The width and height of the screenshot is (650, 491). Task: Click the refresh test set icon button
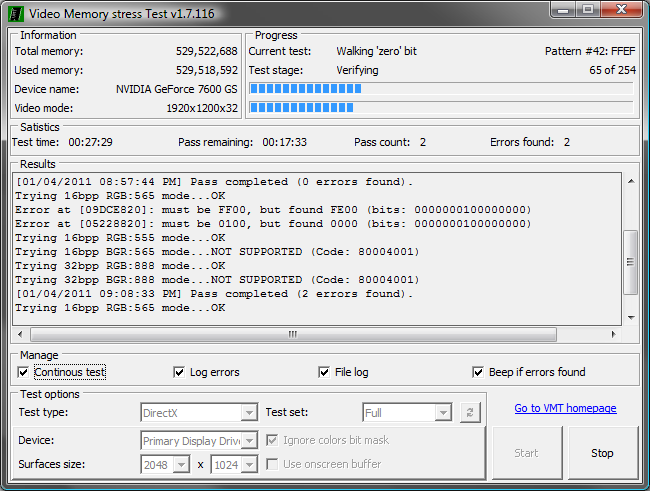point(470,413)
